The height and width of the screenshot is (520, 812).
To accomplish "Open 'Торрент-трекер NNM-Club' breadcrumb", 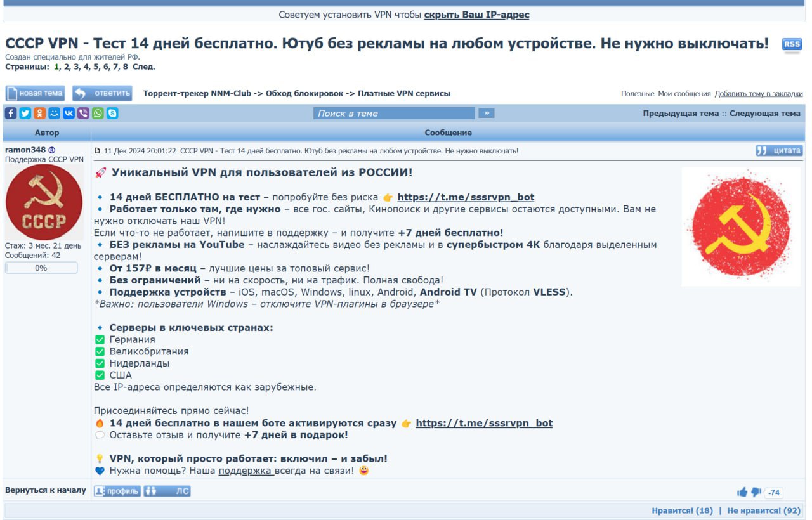I will pyautogui.click(x=197, y=93).
